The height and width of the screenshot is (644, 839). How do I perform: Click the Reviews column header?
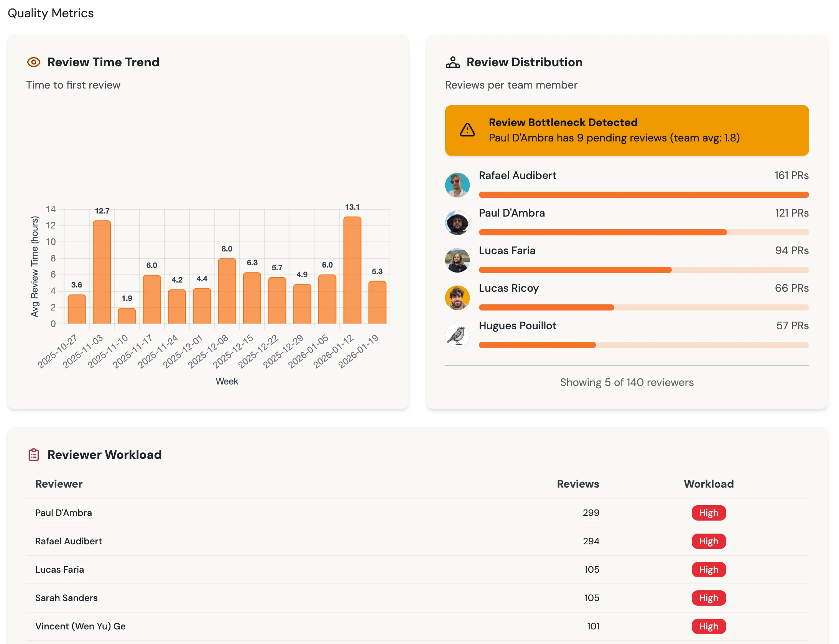pyautogui.click(x=578, y=484)
